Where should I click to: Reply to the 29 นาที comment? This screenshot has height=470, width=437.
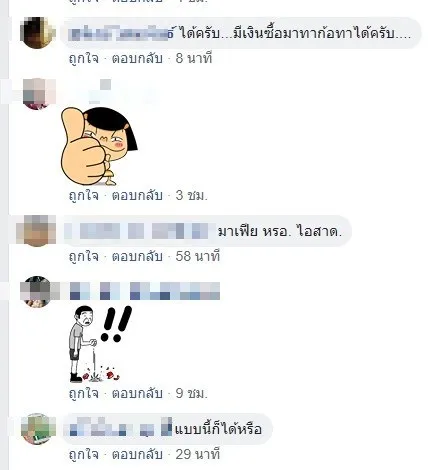tap(137, 454)
